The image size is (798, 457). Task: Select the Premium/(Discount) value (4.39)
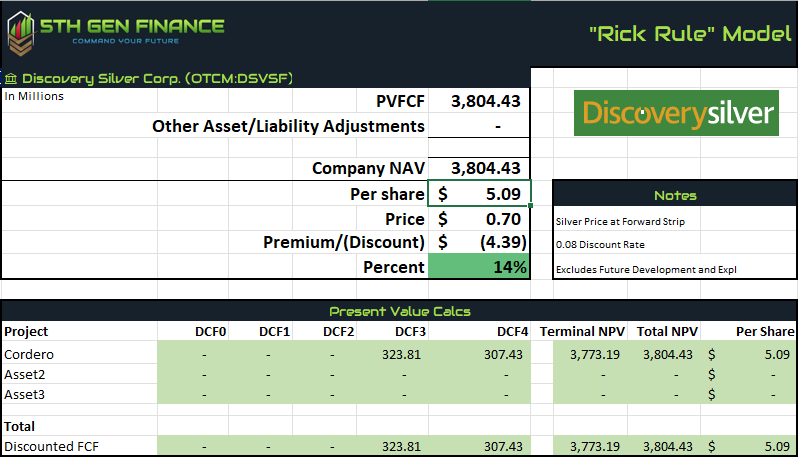click(x=479, y=242)
